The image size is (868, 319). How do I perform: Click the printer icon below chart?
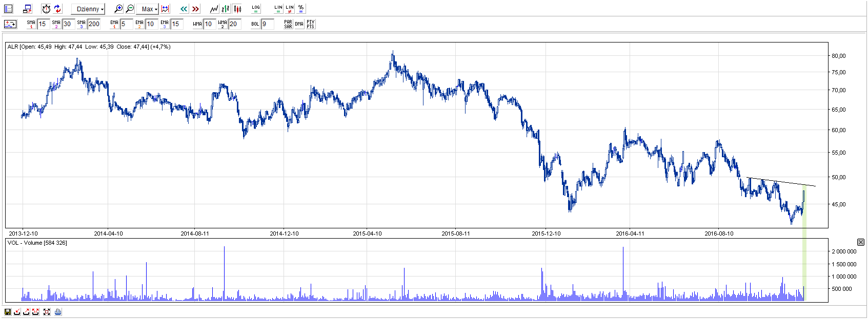58,312
